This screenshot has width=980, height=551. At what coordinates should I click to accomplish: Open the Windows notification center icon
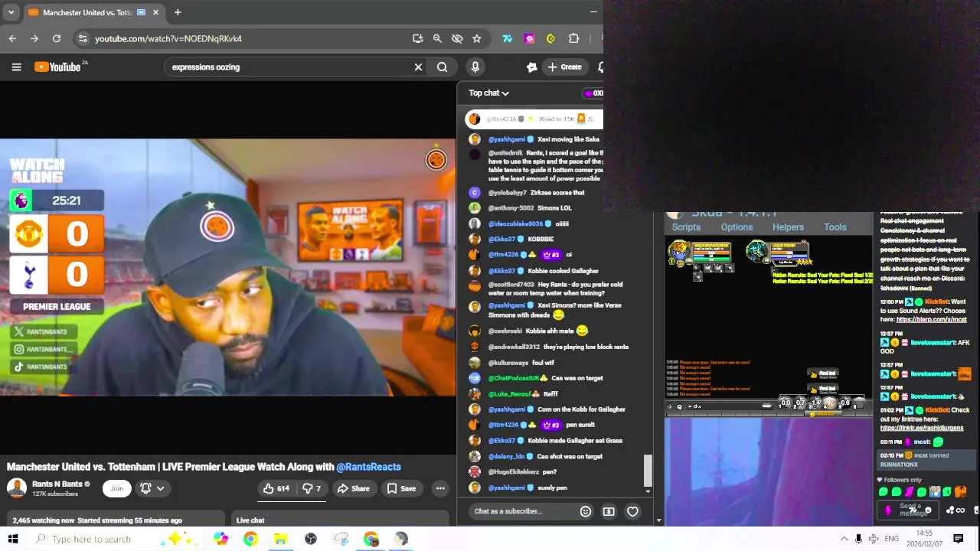point(958,539)
